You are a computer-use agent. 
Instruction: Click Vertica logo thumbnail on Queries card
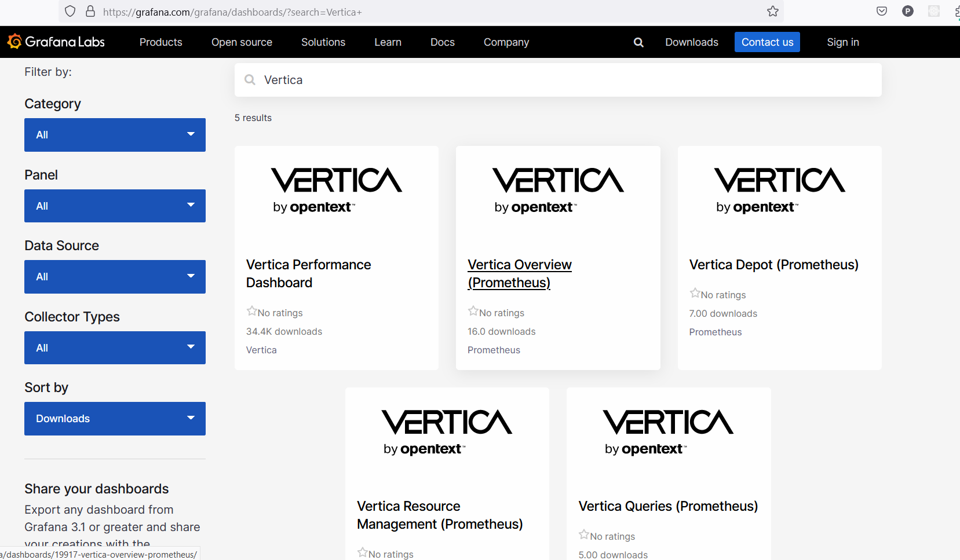coord(669,432)
